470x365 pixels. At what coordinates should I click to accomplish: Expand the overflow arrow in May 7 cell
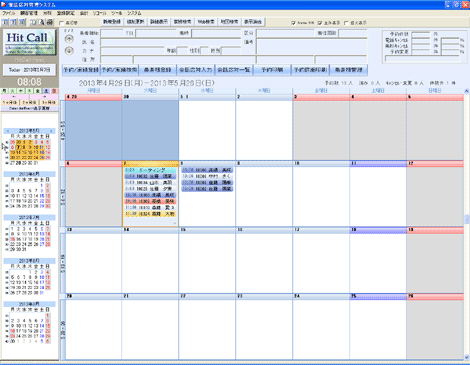[x=174, y=223]
